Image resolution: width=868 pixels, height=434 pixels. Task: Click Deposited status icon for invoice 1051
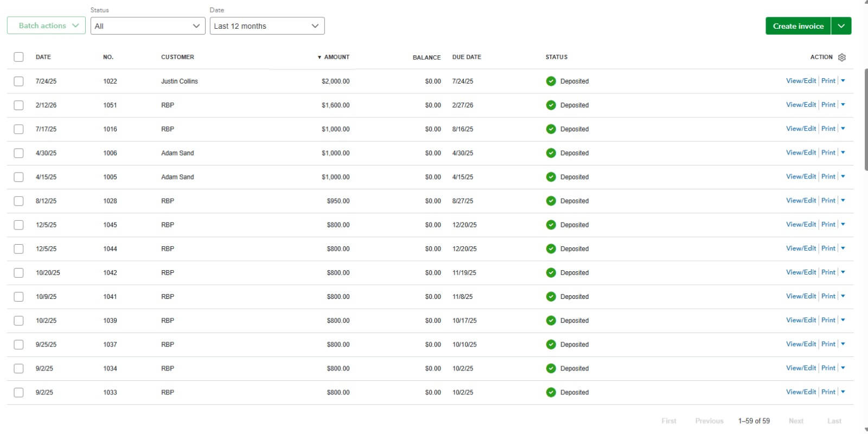551,105
